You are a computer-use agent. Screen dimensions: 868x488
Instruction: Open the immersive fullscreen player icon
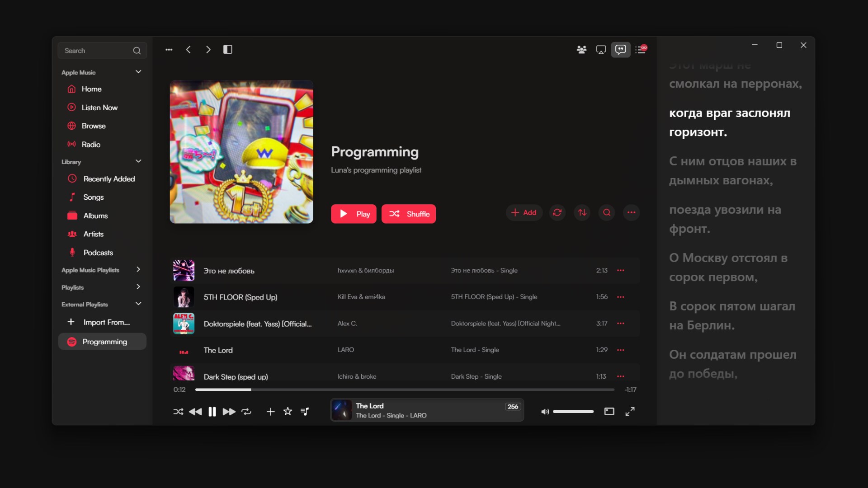click(x=630, y=411)
